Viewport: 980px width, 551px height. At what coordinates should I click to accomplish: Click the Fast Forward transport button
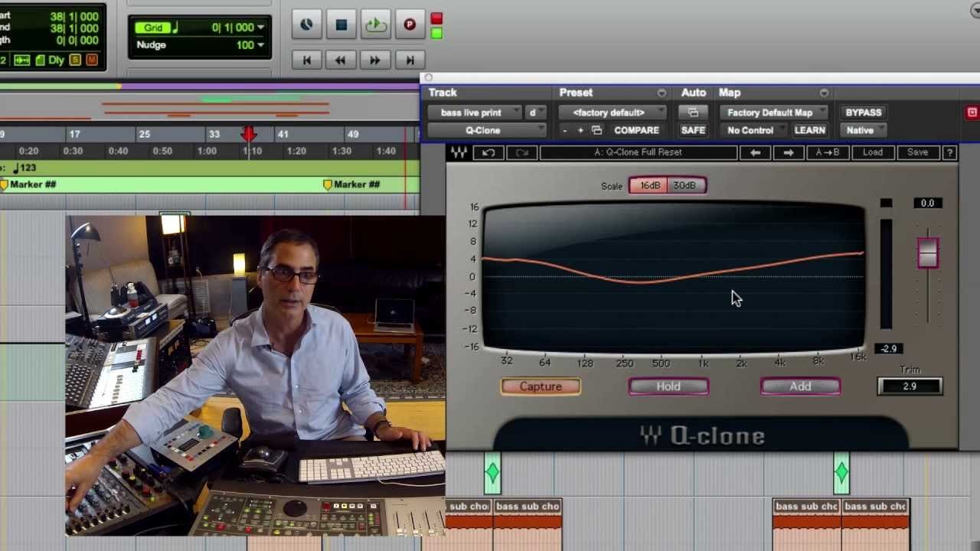pos(375,60)
